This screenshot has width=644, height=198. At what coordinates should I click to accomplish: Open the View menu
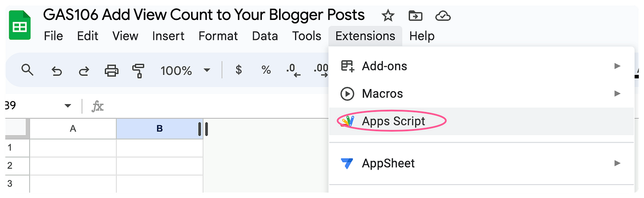point(125,36)
